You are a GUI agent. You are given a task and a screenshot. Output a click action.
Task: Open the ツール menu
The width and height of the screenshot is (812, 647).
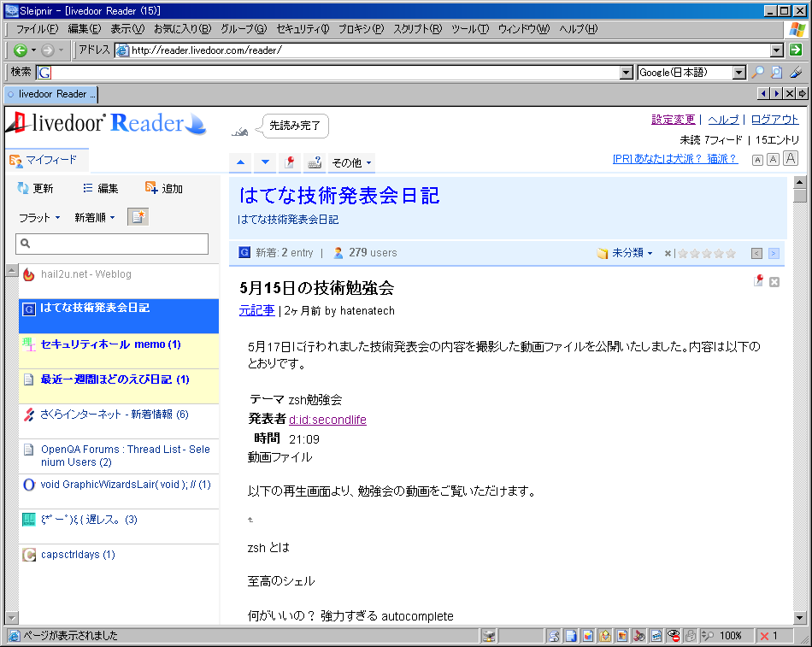point(472,28)
